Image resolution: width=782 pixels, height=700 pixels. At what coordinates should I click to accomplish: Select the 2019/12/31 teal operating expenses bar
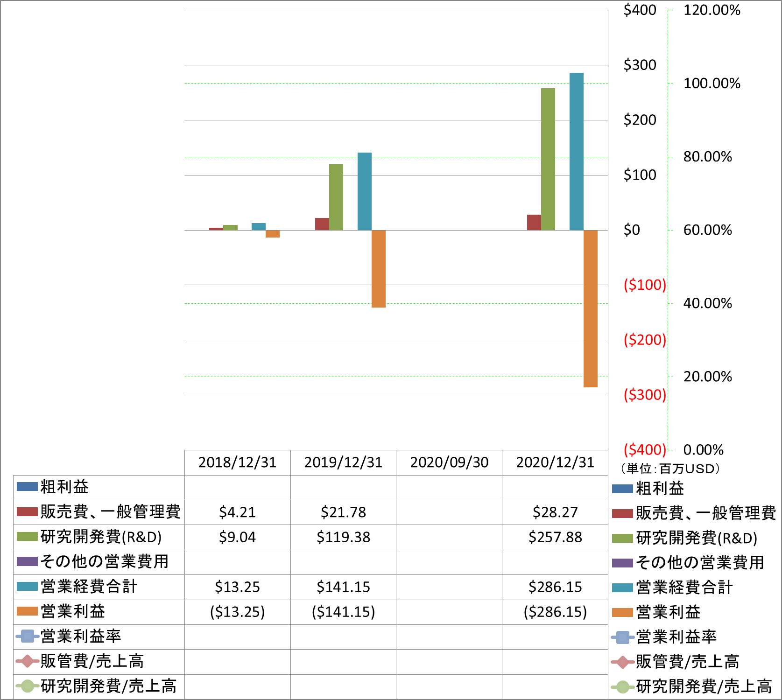click(365, 191)
